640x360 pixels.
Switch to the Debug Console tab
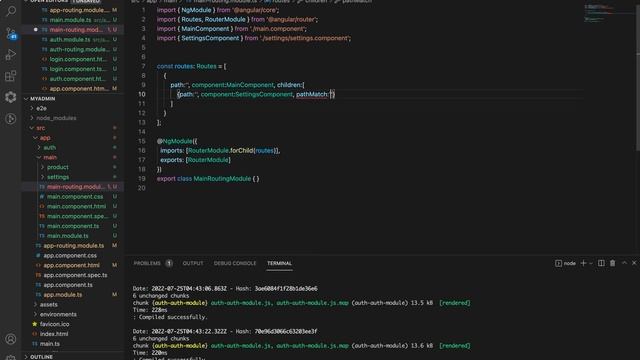click(x=235, y=263)
